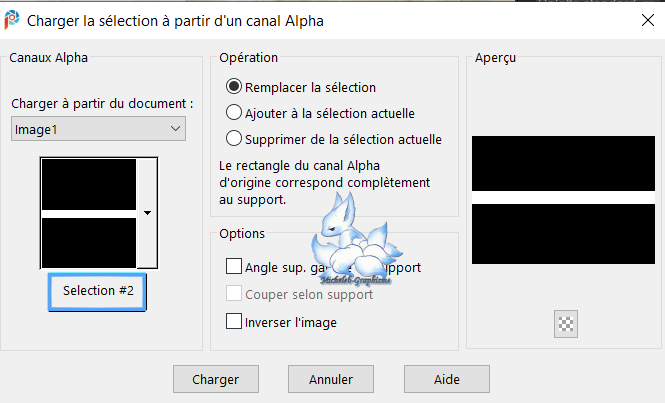Open the Image1 document dropdown

[98, 129]
